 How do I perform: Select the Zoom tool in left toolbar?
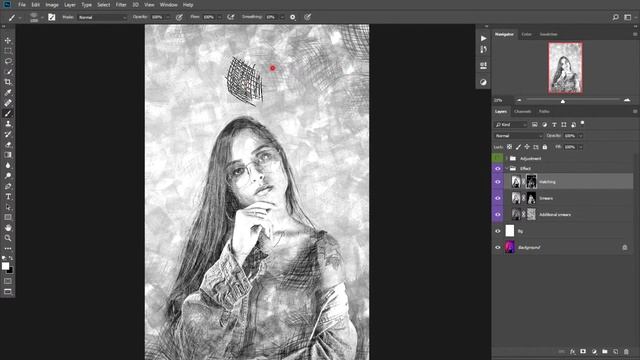8,238
